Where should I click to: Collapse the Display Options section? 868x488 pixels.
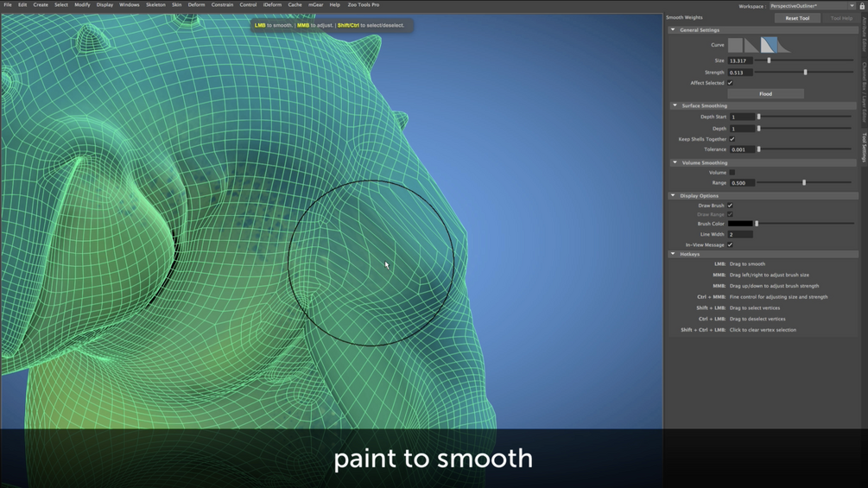tap(673, 195)
